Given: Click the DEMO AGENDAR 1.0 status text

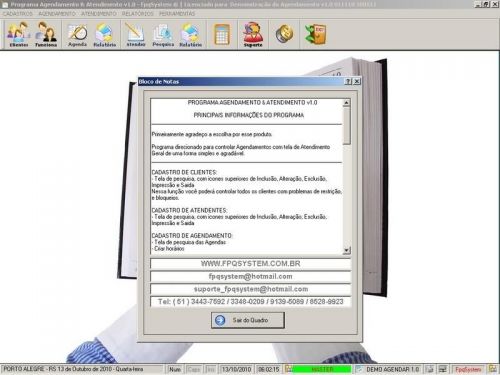Looking at the screenshot, I should pyautogui.click(x=392, y=369).
